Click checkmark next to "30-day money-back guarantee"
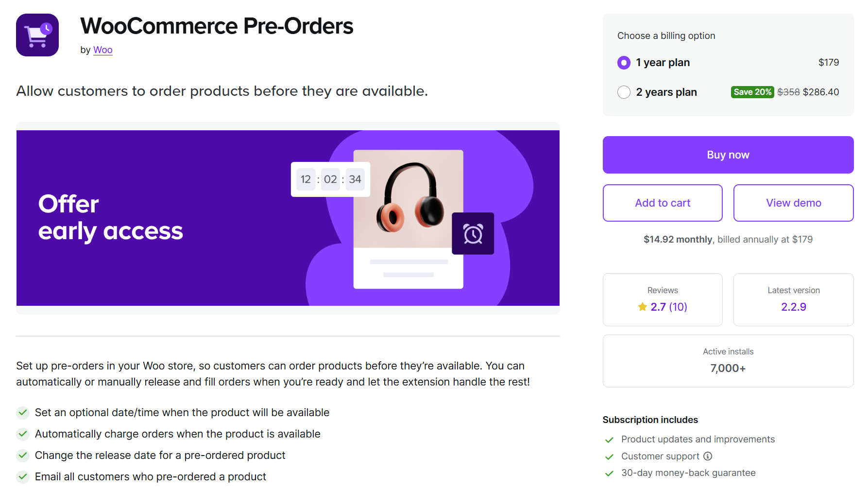868x491 pixels. coord(609,473)
